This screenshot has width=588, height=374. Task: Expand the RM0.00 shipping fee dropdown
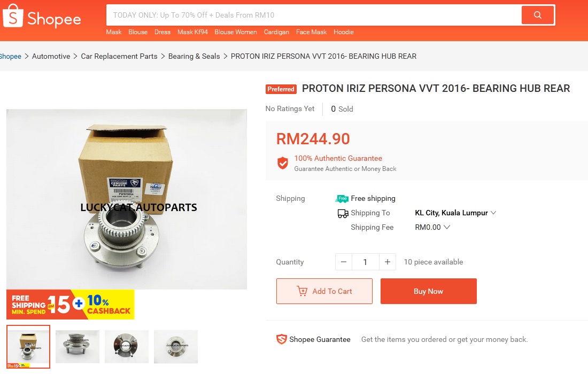[x=432, y=227]
